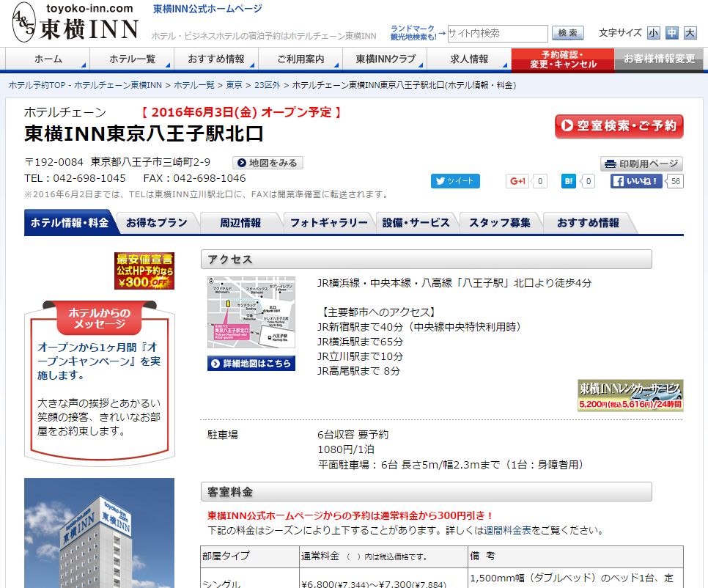
Task: Click the 客室料金 section heading
Action: click(x=427, y=492)
